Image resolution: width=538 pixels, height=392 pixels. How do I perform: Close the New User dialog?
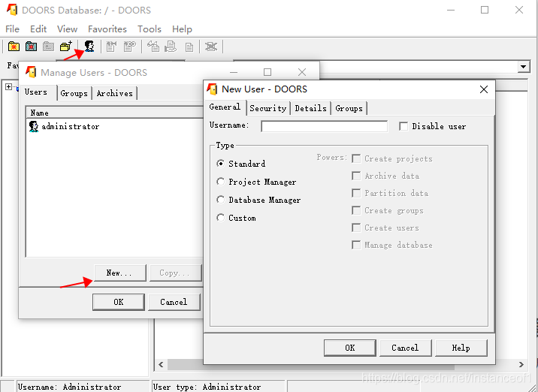pos(485,89)
